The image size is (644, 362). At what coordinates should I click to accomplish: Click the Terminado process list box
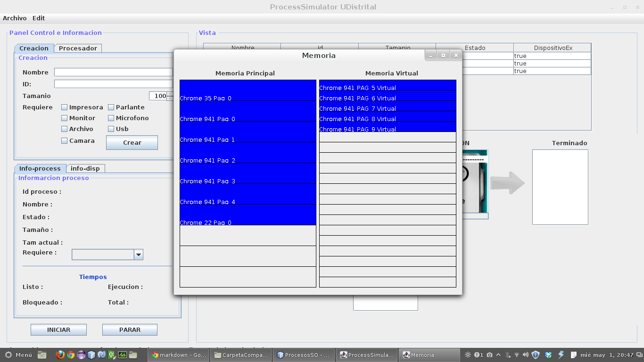[x=560, y=187]
